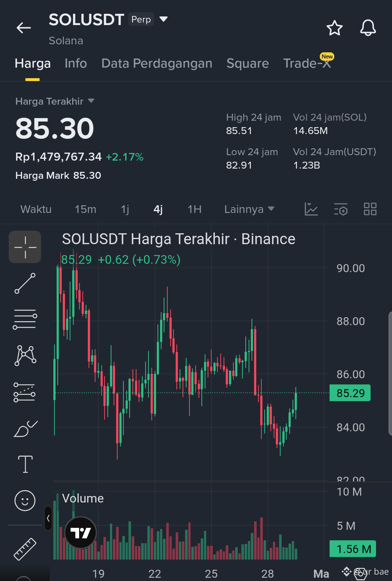
Task: Select the crosshair cursor tool
Action: click(25, 247)
